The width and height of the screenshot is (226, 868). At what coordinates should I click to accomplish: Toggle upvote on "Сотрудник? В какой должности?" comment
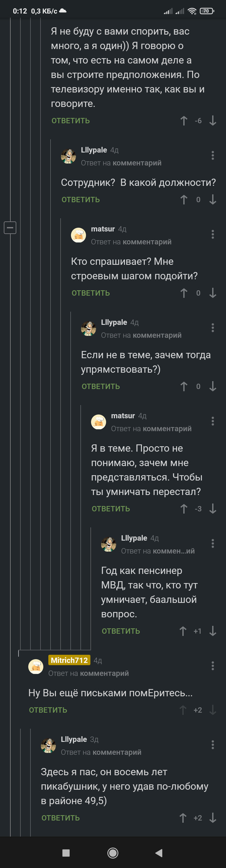click(x=184, y=200)
